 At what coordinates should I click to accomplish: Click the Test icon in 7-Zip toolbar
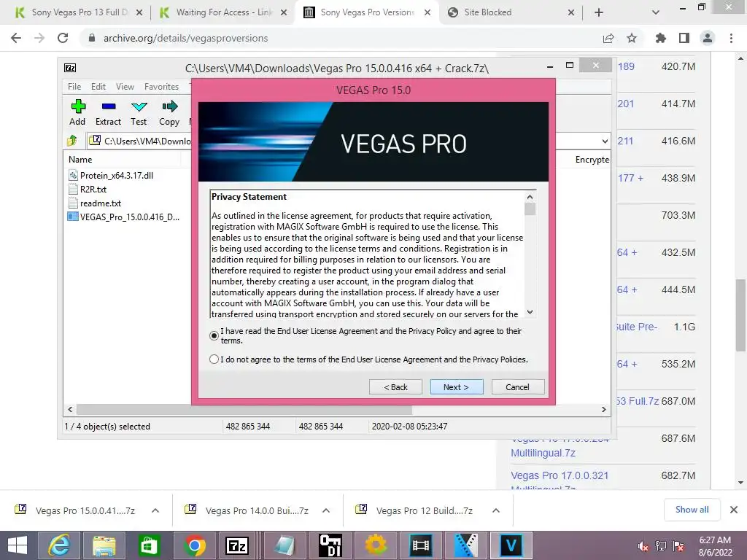click(139, 106)
